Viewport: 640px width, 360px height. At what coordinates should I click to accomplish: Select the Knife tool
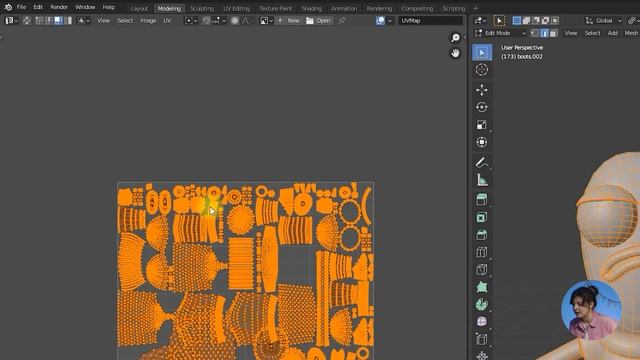(x=482, y=269)
